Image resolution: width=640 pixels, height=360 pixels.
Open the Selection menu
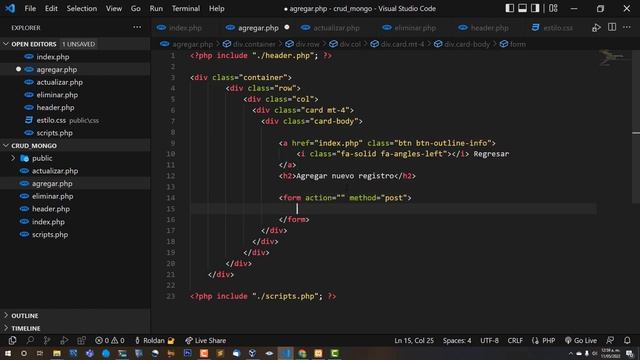point(82,8)
